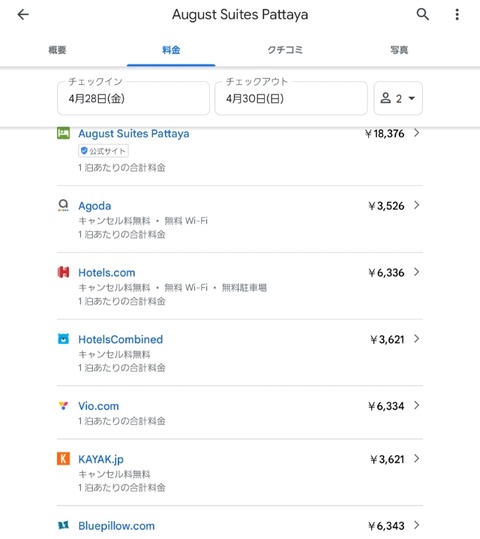
Task: Open the 写真 tab
Action: click(x=399, y=50)
